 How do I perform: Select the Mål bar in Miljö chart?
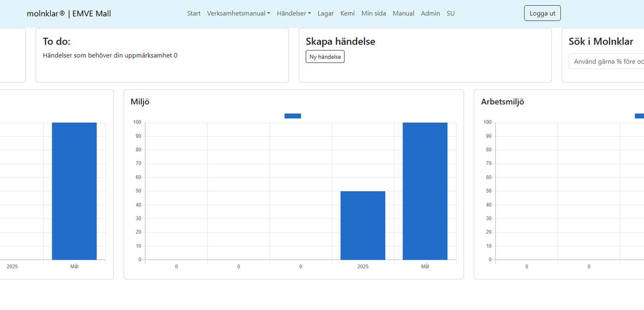coord(425,191)
